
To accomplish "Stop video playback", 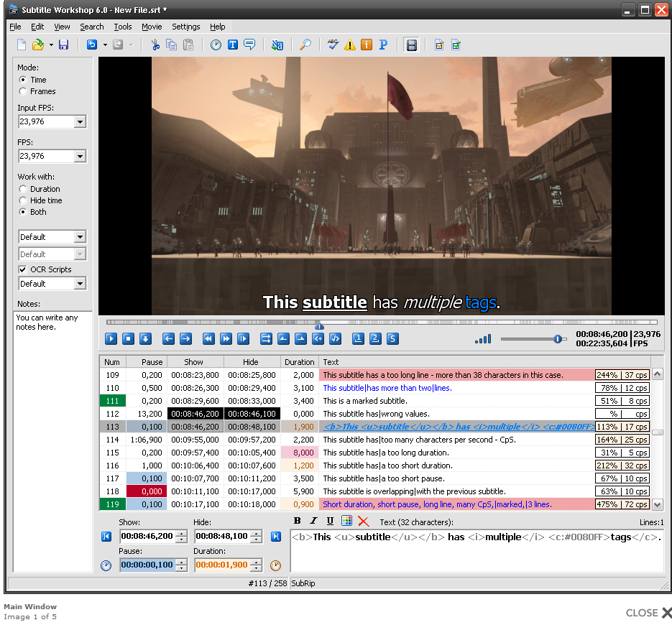I will pos(128,339).
